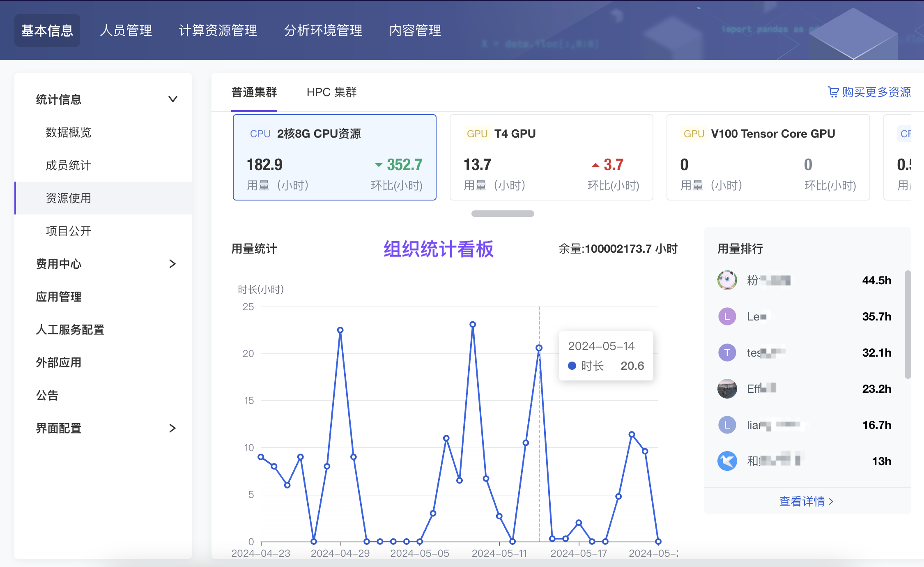Click the green decrease arrow on CPU card
The image size is (924, 567).
(379, 165)
